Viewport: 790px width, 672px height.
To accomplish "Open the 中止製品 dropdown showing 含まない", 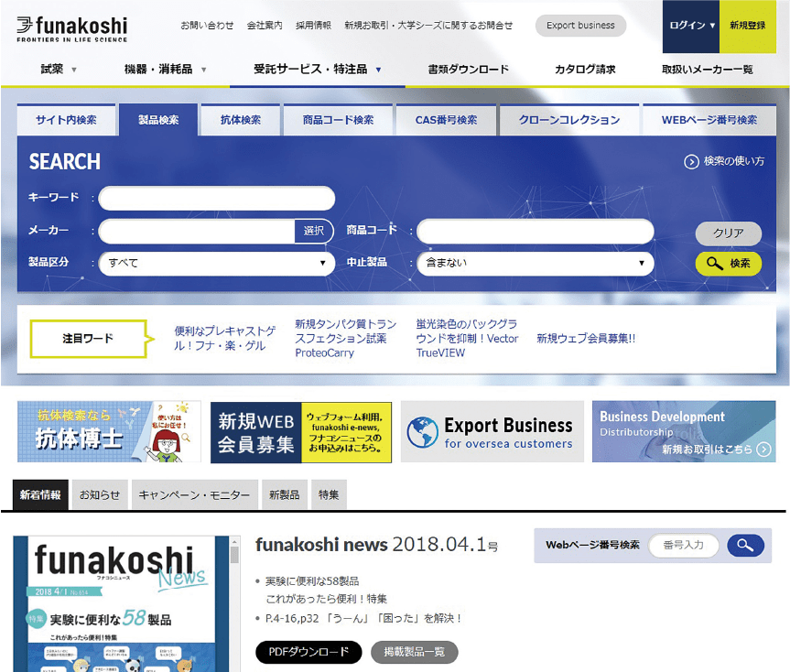I will [535, 264].
